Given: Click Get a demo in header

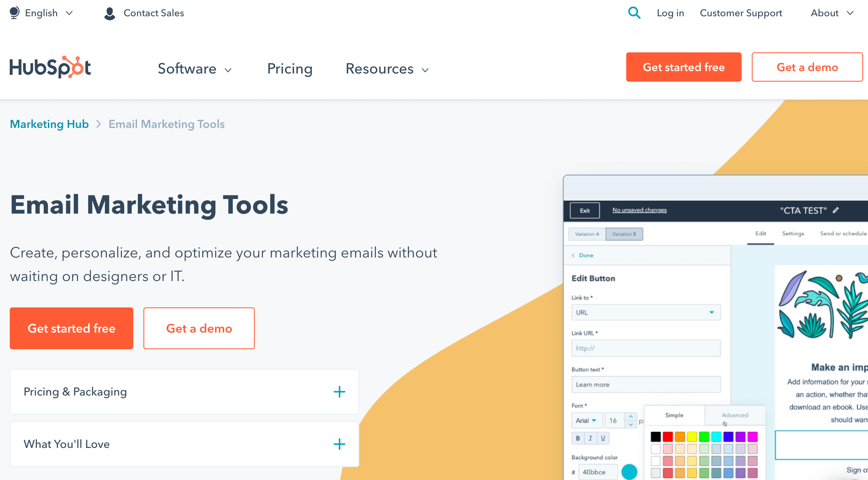Looking at the screenshot, I should pyautogui.click(x=807, y=67).
